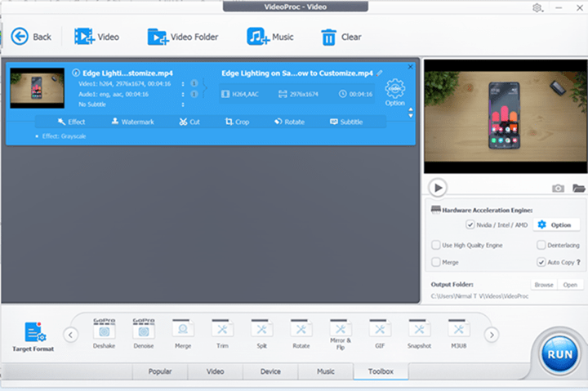Open the codec Option gear for the video
This screenshot has width=588, height=391.
click(x=395, y=92)
